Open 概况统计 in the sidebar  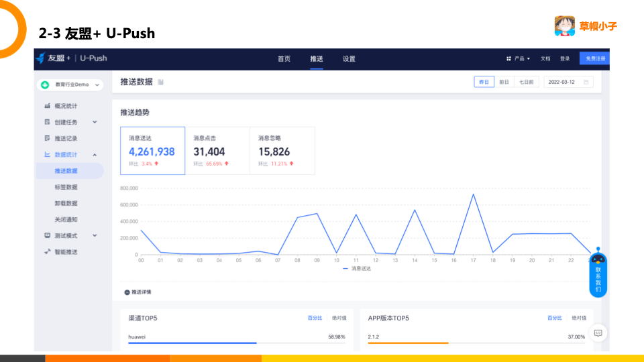66,106
